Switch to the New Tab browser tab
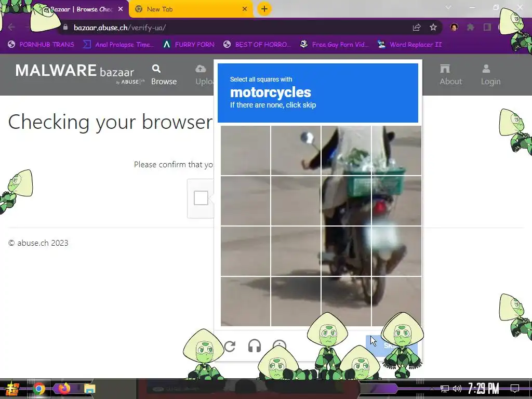 click(x=190, y=9)
